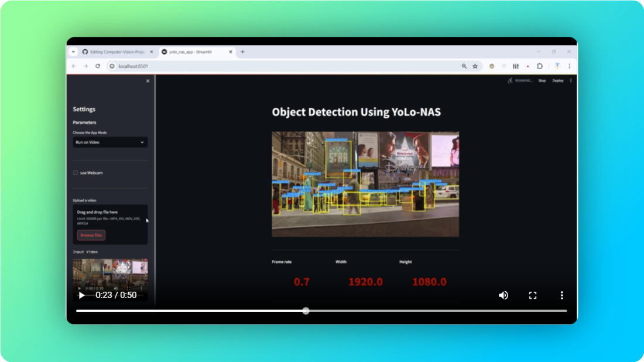
Task: Open Streamlit's three-dot main menu
Action: [x=571, y=80]
